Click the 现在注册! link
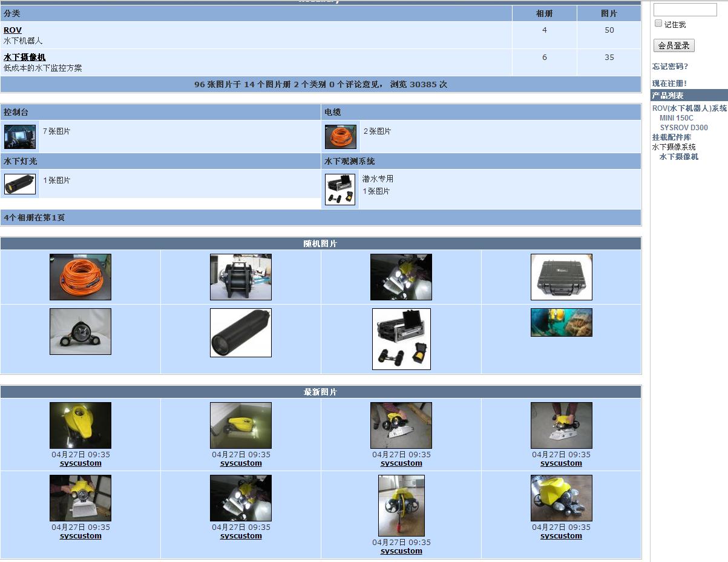 click(669, 84)
